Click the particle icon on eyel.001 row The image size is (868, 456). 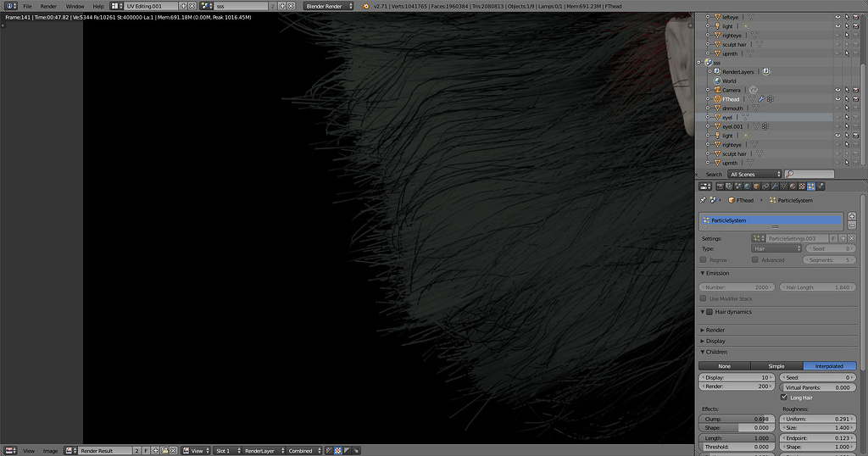tap(765, 126)
